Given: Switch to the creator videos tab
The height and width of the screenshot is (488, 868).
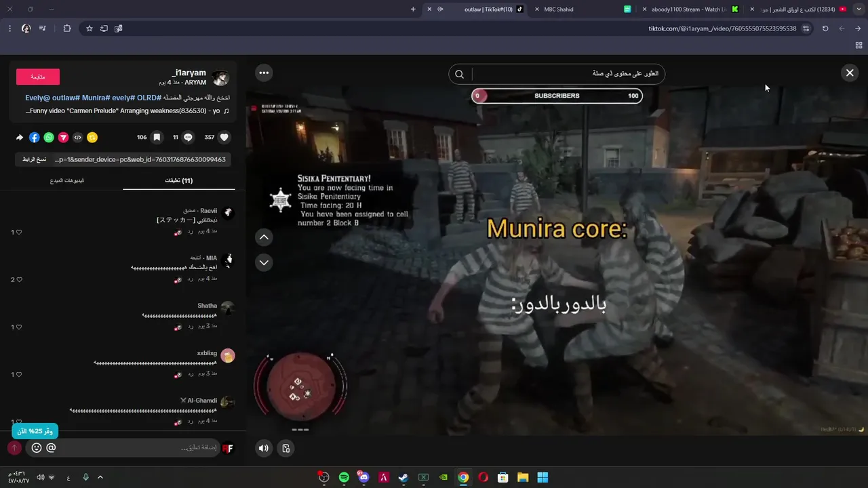Looking at the screenshot, I should (67, 180).
